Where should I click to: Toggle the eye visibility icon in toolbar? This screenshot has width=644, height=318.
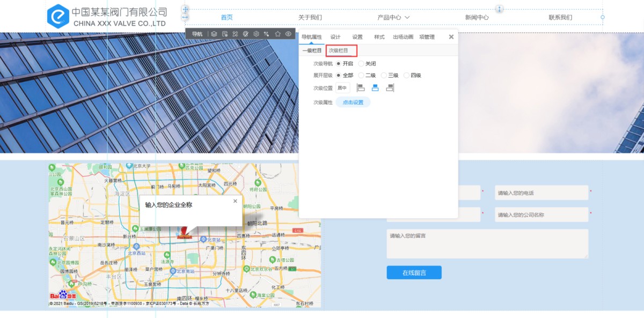[288, 34]
